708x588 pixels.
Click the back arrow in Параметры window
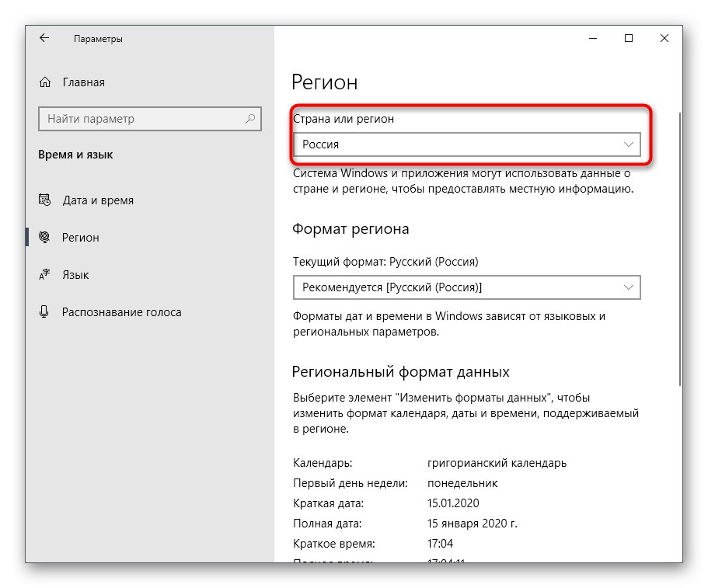(x=44, y=38)
